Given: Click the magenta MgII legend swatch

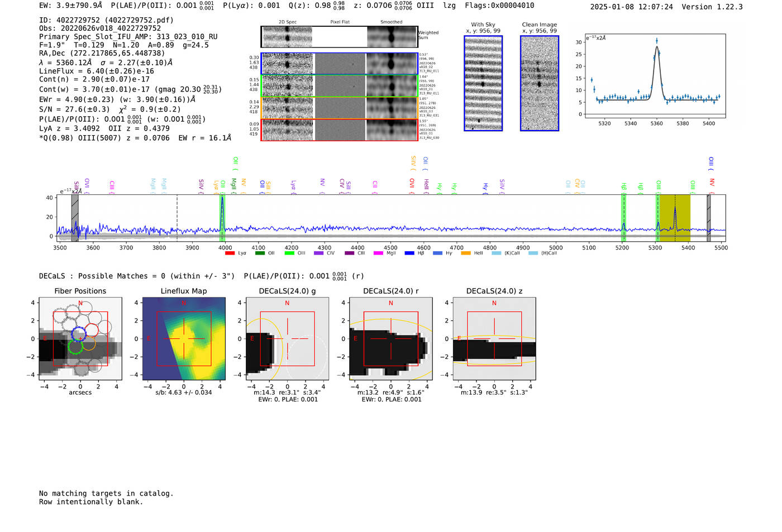Looking at the screenshot, I should 378,253.
